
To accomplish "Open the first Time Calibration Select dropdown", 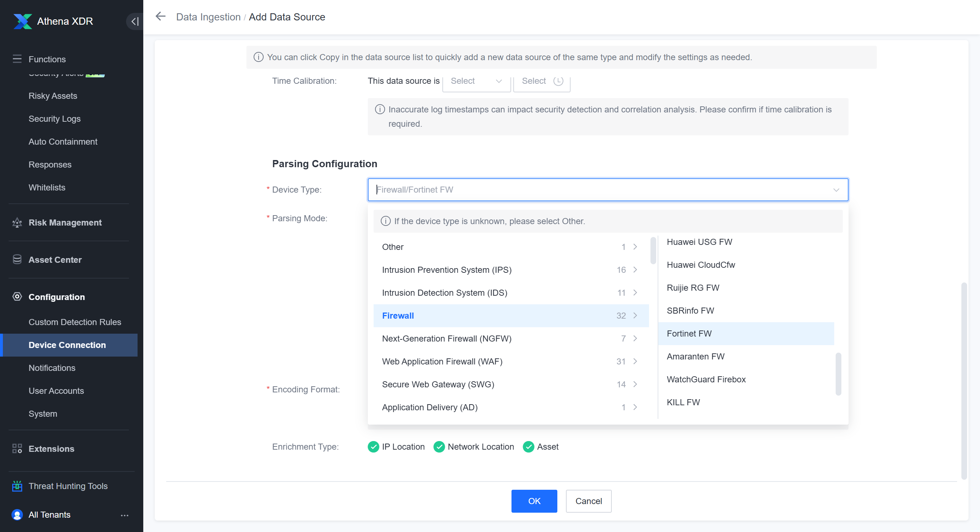I will (x=476, y=81).
